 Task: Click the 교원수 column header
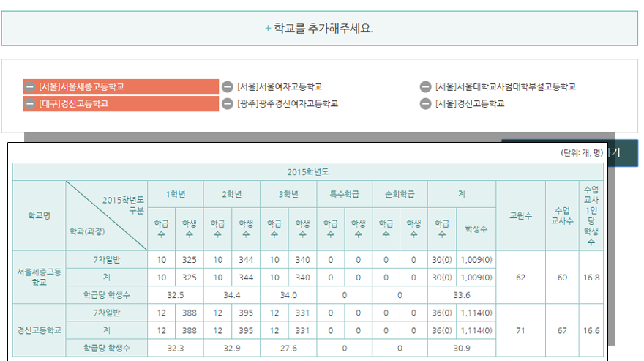tap(520, 215)
